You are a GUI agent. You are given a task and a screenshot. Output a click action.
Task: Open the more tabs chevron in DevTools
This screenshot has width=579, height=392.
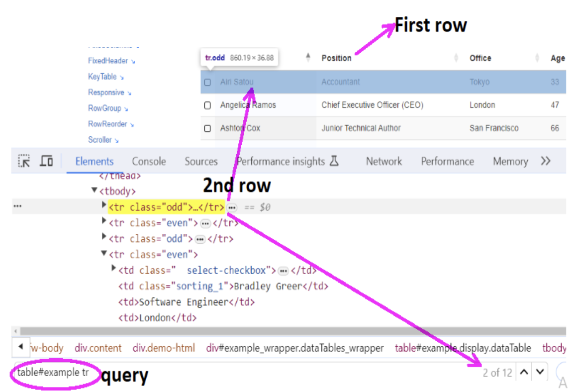pyautogui.click(x=546, y=161)
